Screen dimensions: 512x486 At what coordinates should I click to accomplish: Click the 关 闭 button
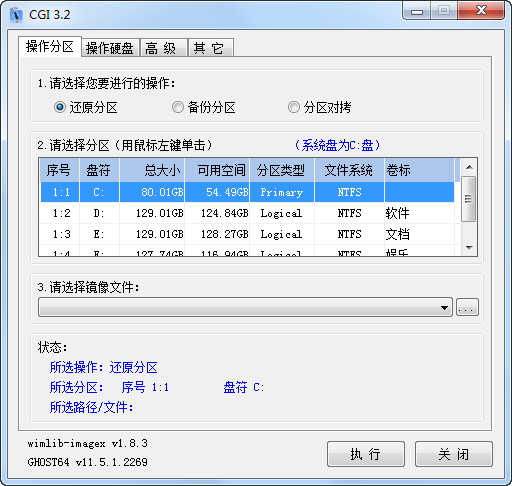[454, 454]
